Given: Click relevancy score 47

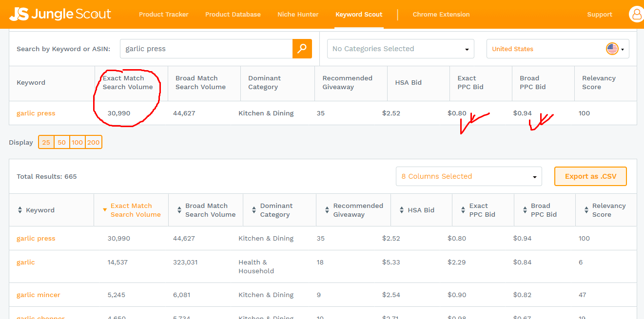Looking at the screenshot, I should (x=583, y=295).
